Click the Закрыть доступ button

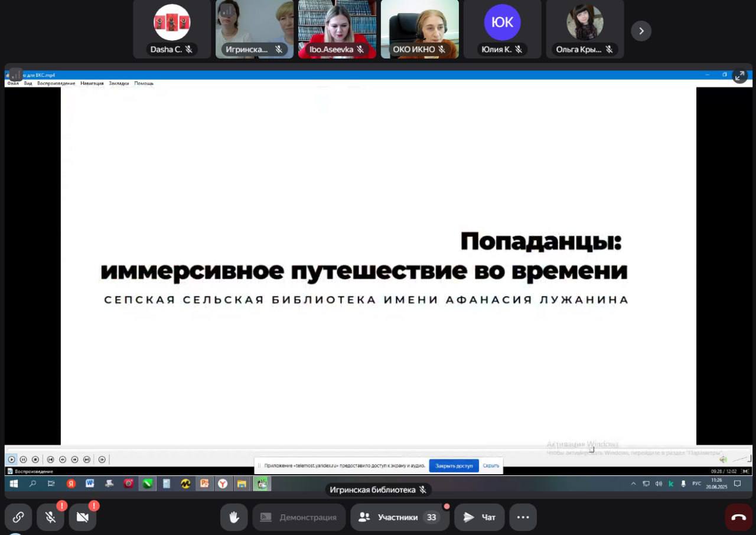[454, 465]
